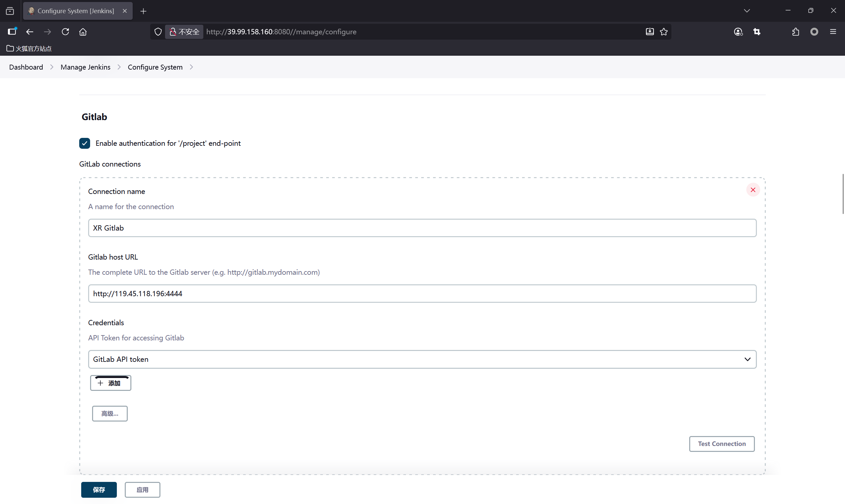Click the red X delete connection icon
Image resolution: width=845 pixels, height=504 pixels.
tap(753, 190)
